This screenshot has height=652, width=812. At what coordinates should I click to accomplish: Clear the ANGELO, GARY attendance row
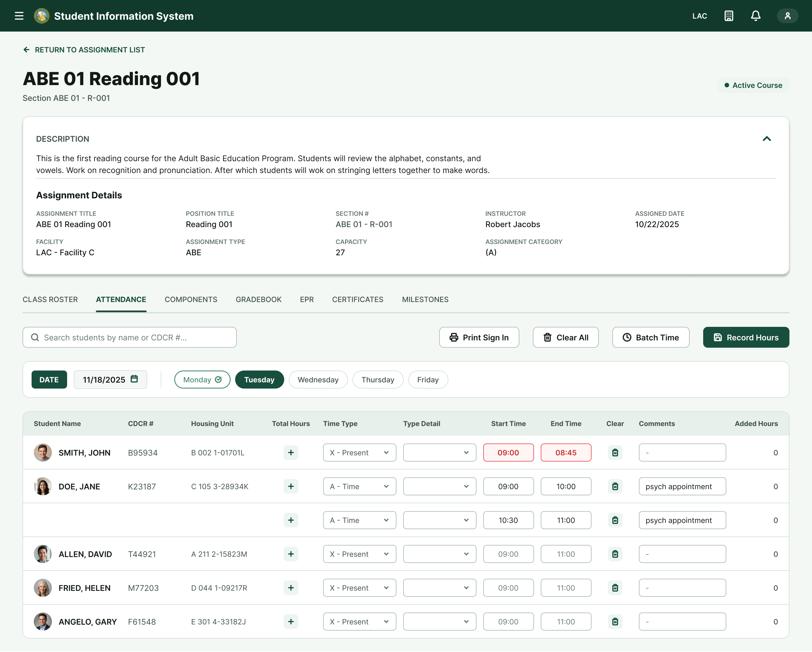tap(615, 622)
